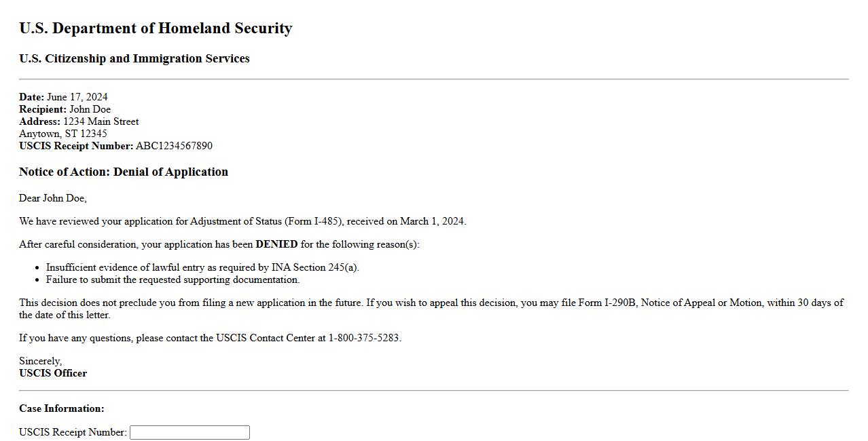Image resolution: width=868 pixels, height=441 pixels.
Task: Click the address line '1234 Main Street'
Action: [101, 121]
